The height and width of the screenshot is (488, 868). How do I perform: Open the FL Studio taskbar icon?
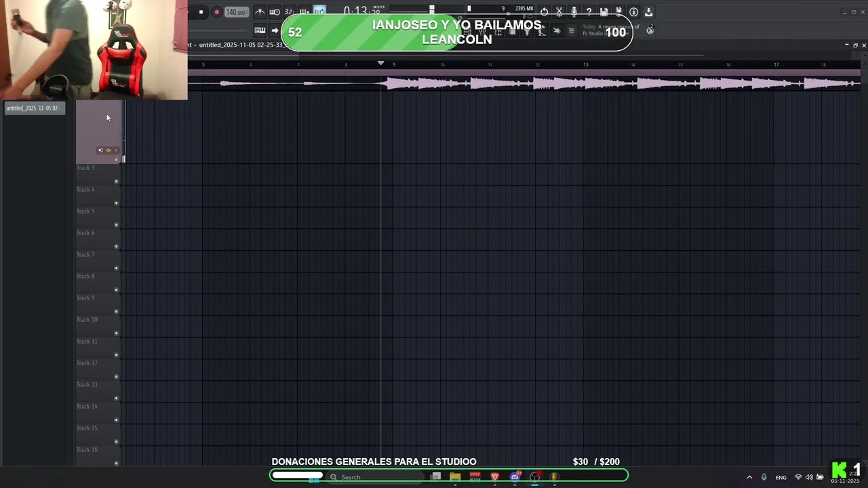click(554, 476)
